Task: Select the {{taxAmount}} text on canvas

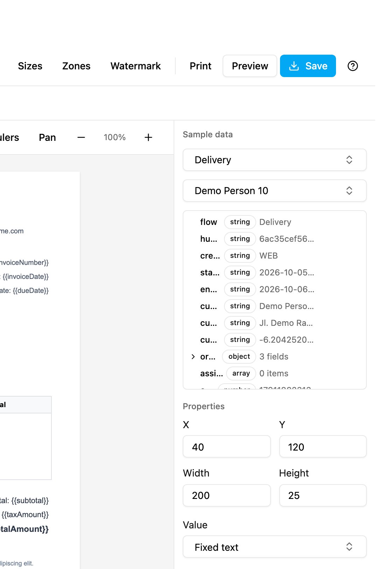Action: tap(25, 515)
